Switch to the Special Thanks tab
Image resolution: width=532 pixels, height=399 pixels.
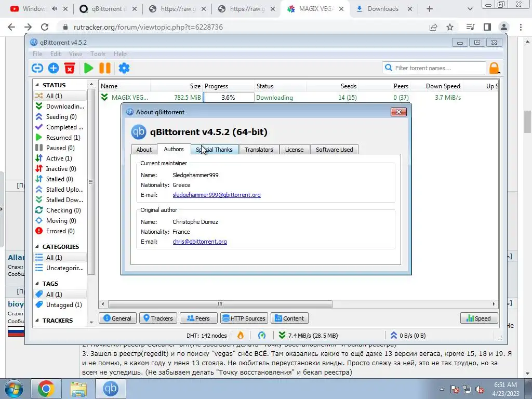215,150
